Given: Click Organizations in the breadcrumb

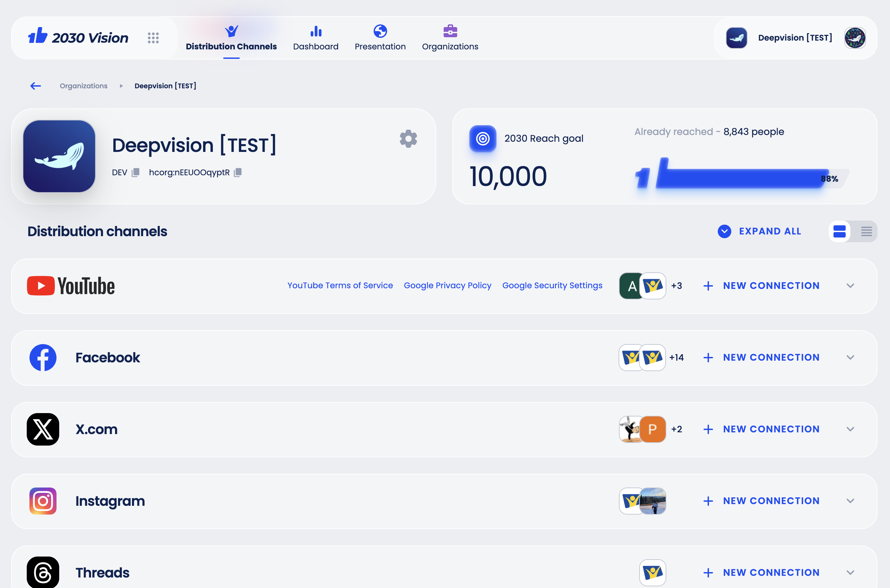Looking at the screenshot, I should click(84, 86).
